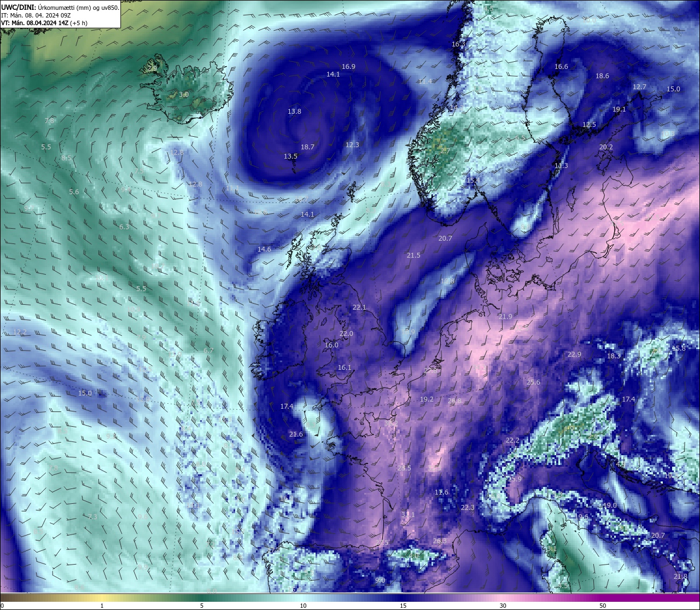Select the 3.0 value over Iceland
The image size is (700, 610).
[x=184, y=95]
